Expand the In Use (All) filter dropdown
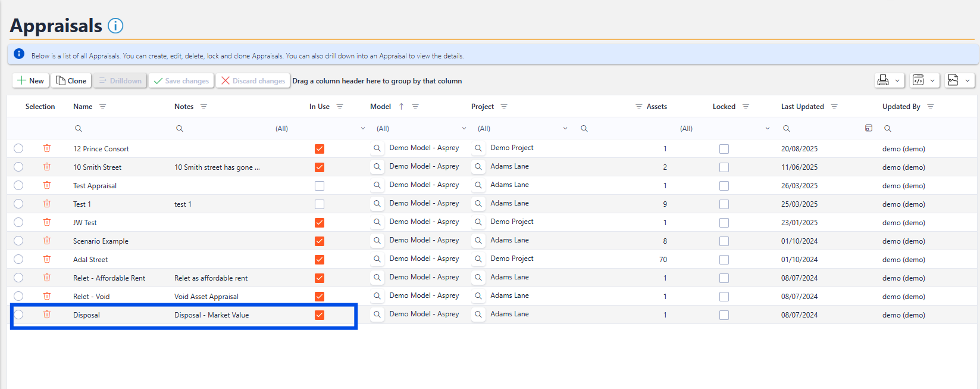The image size is (980, 389). [362, 129]
